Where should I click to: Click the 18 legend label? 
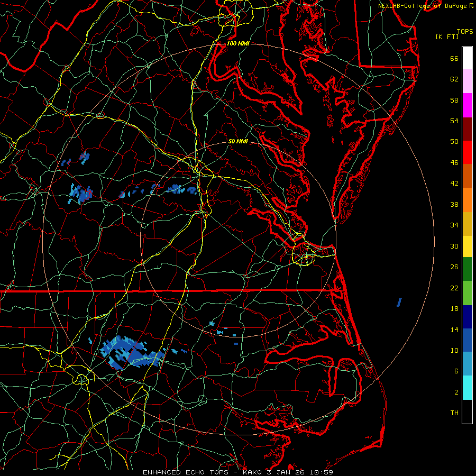point(454,309)
